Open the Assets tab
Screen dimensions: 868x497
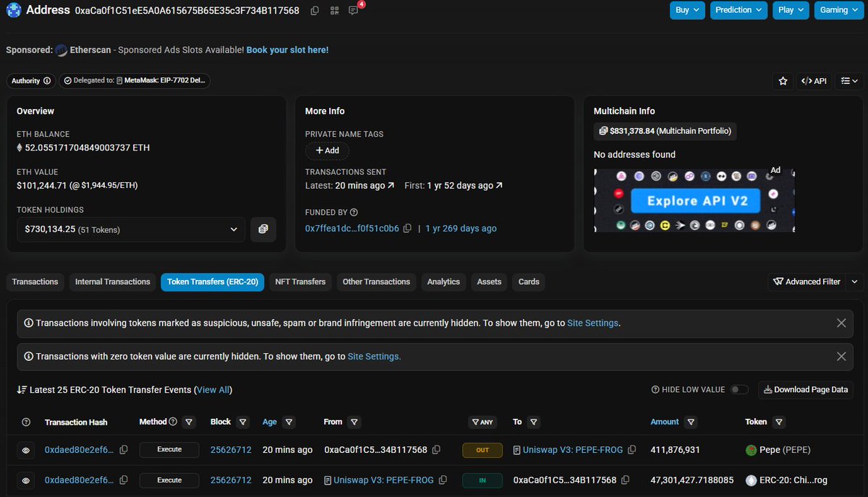[x=489, y=282]
